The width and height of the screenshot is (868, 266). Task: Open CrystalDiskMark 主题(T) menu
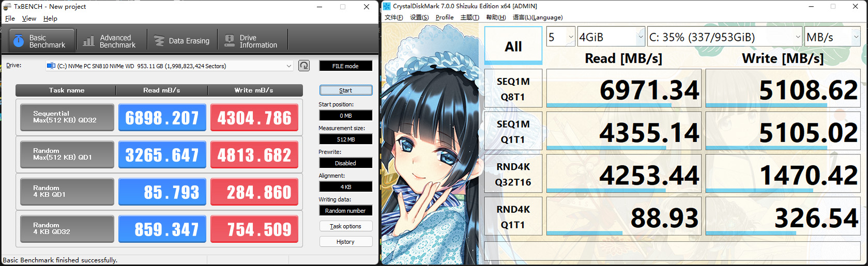pos(469,18)
